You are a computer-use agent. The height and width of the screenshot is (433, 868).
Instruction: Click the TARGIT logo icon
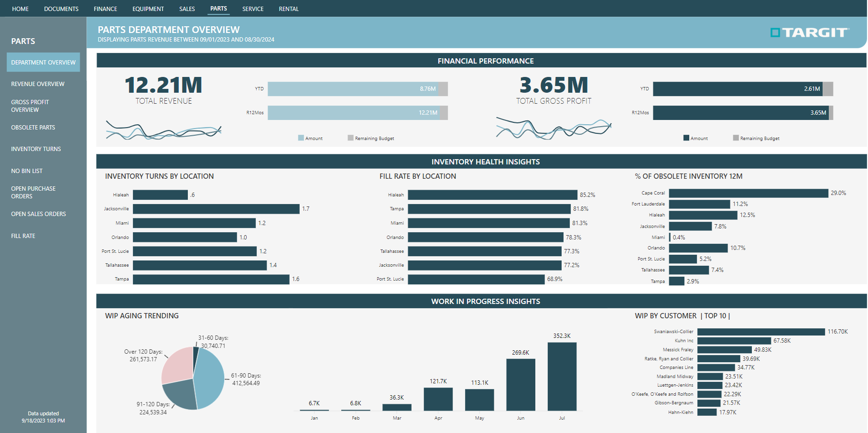774,32
